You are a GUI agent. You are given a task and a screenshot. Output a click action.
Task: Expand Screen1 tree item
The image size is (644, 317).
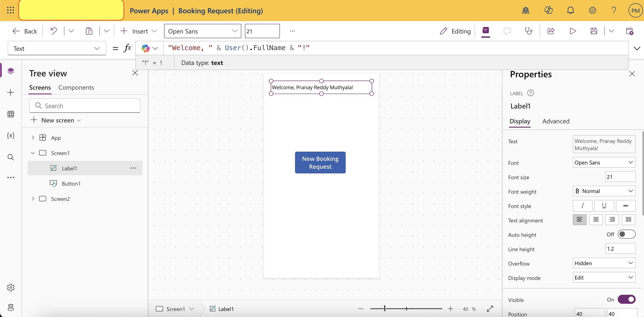32,153
